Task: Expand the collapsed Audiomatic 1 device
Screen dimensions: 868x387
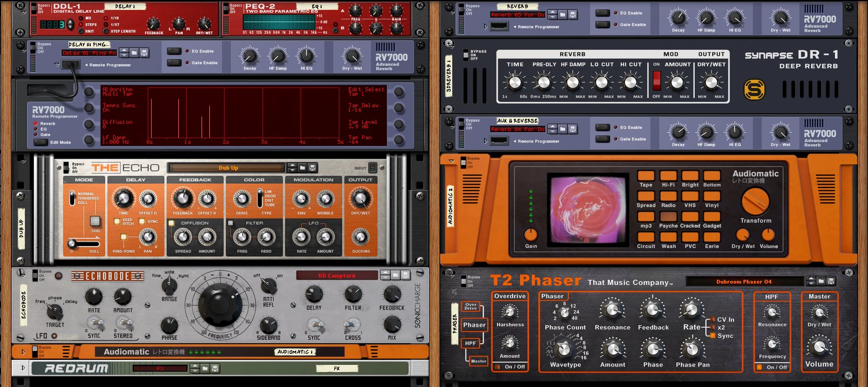Action: click(23, 352)
